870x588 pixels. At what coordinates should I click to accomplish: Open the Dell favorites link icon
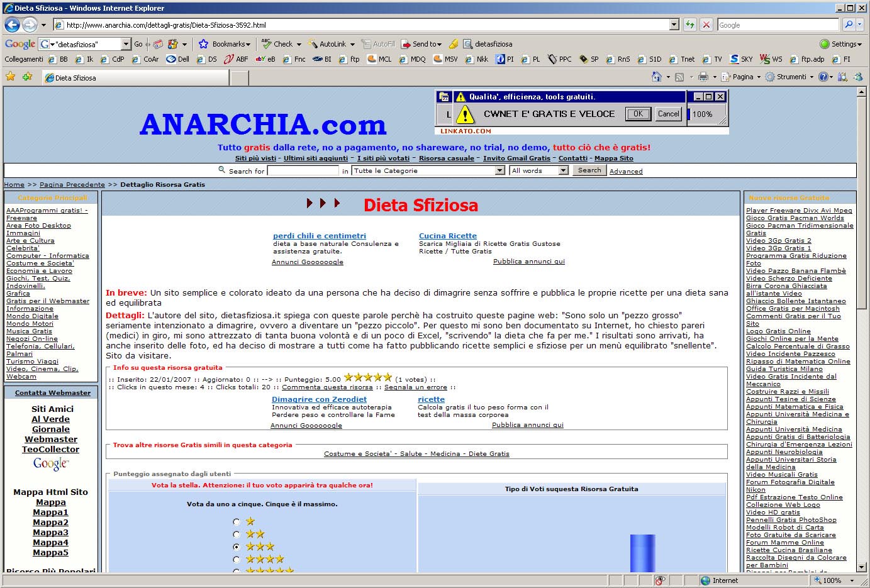pos(170,59)
